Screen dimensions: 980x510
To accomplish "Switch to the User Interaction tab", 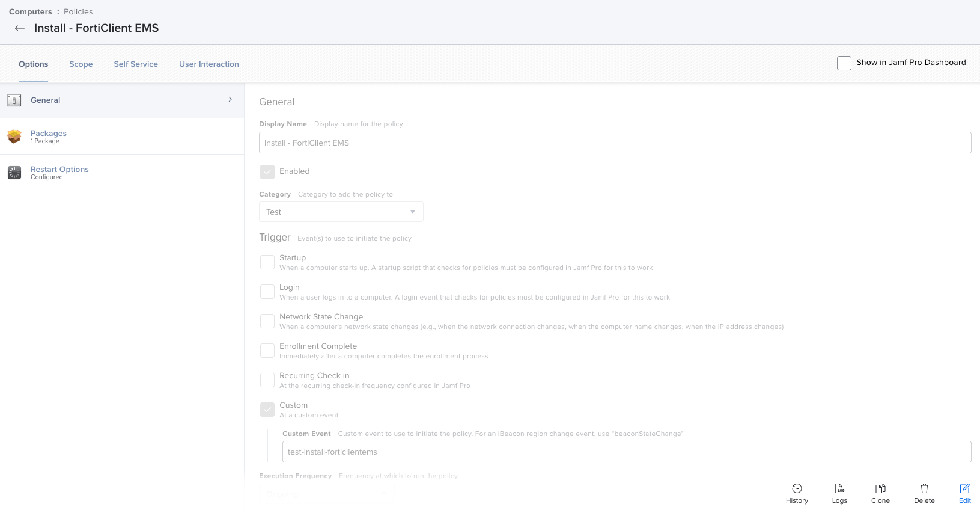I will tap(208, 64).
